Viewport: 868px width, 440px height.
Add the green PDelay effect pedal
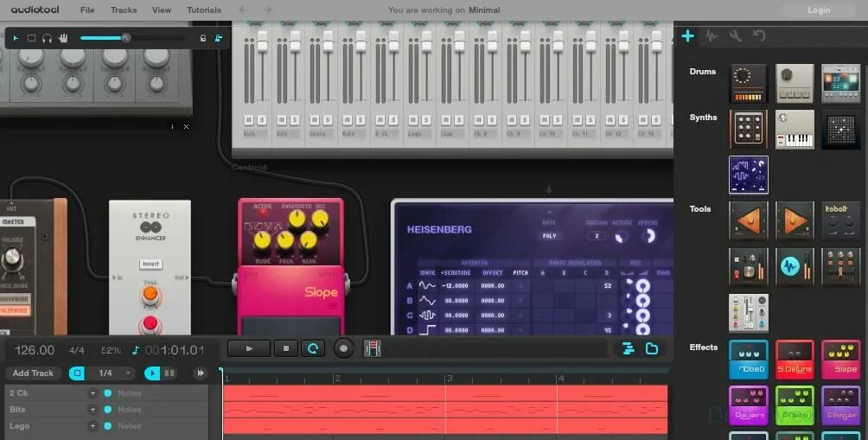[x=795, y=405]
